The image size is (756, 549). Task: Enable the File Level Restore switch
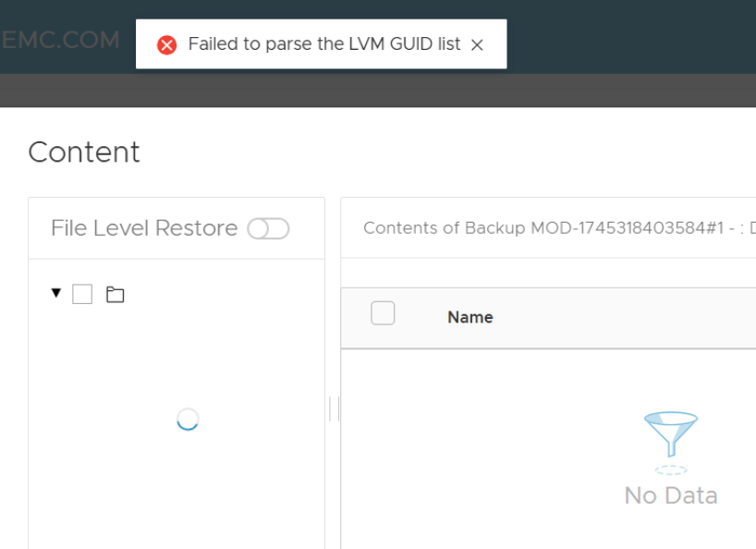tap(268, 228)
